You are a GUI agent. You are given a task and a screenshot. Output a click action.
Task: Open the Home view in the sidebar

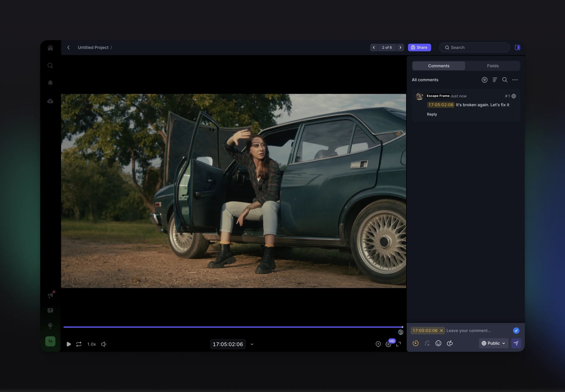50,48
